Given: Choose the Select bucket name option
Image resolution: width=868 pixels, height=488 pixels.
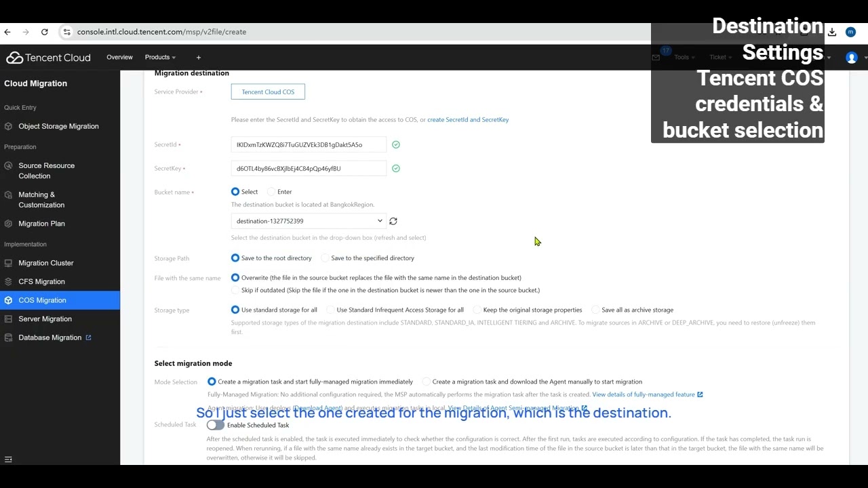Looking at the screenshot, I should (x=235, y=192).
